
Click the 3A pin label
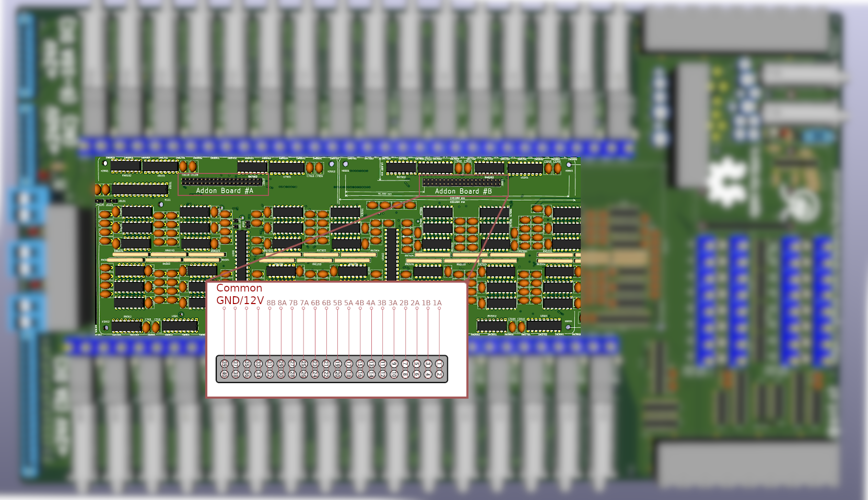[x=393, y=303]
